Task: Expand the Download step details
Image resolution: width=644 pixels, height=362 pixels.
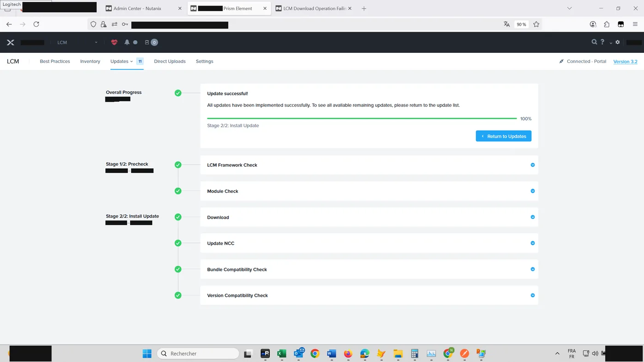Action: 369,217
